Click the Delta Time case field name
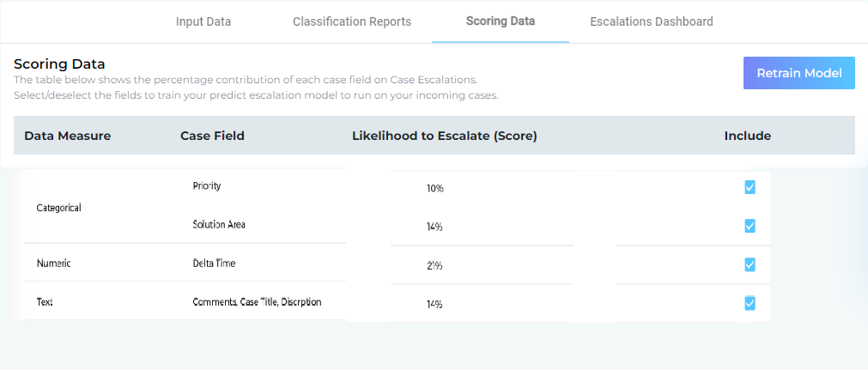Viewport: 868px width, 370px height. click(x=214, y=264)
